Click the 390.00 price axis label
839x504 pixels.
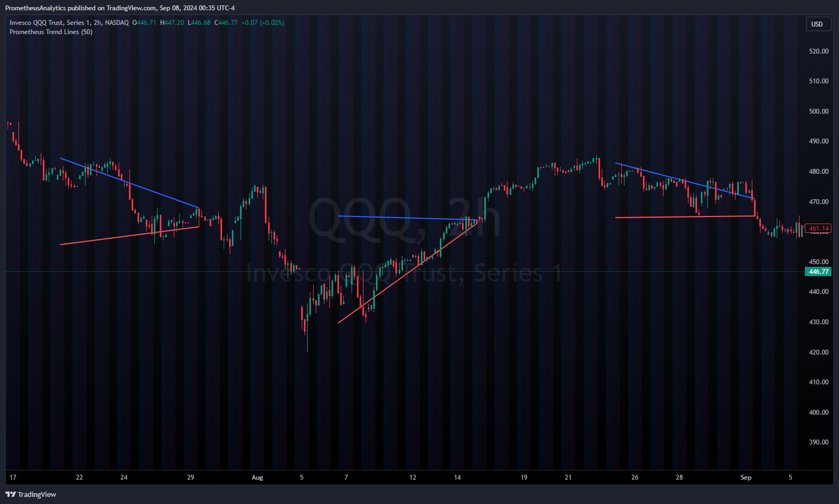tap(818, 442)
